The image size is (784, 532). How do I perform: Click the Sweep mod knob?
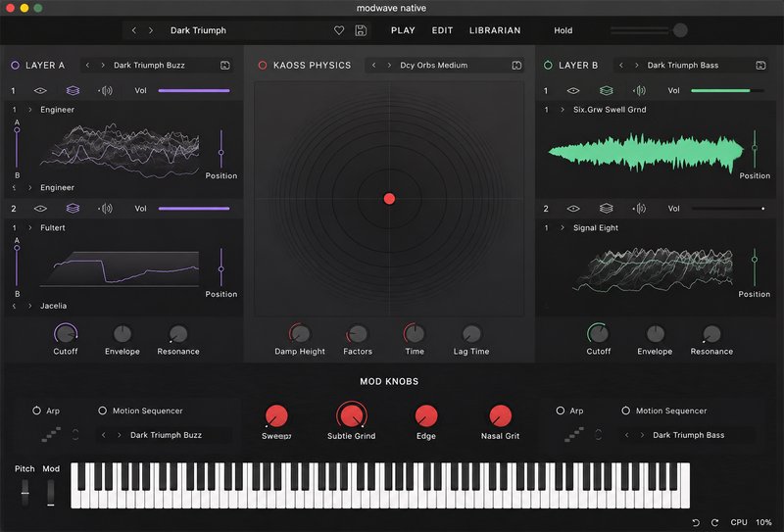coord(276,416)
